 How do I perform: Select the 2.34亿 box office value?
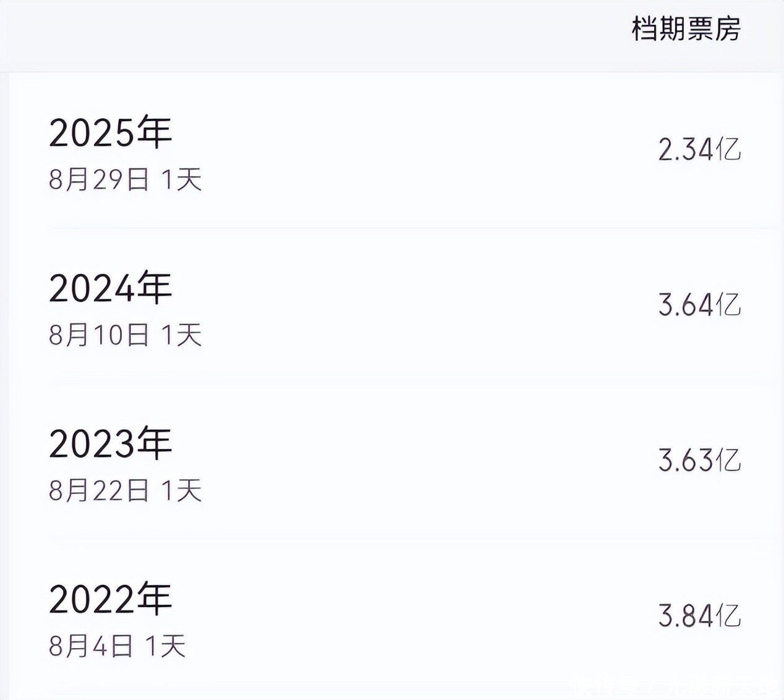point(699,150)
